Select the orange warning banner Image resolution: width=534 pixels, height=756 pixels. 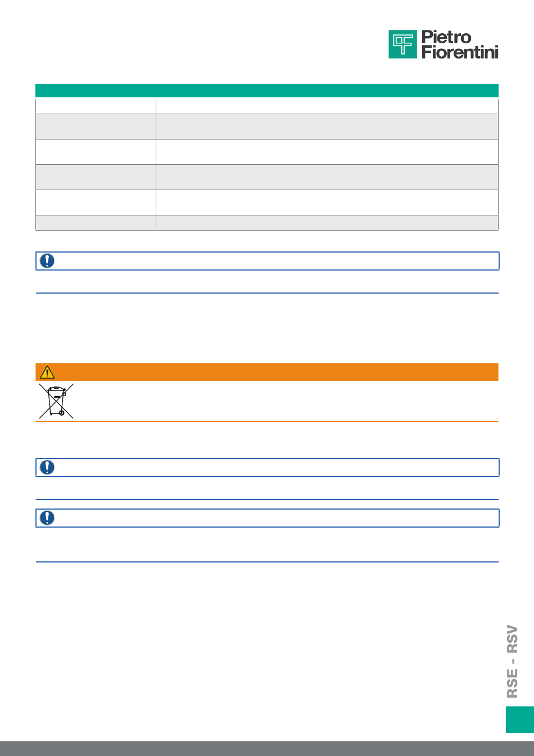coord(267,372)
